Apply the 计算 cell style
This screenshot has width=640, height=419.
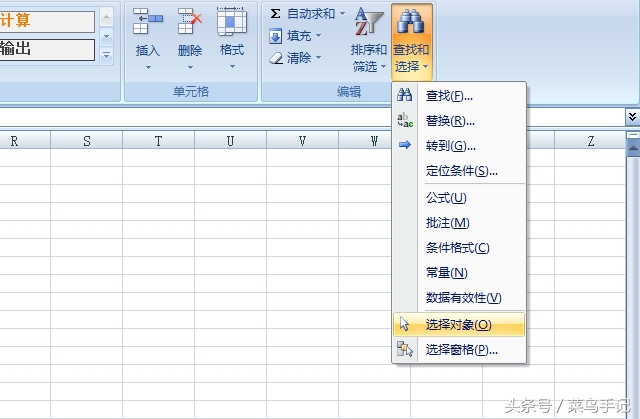coord(47,21)
